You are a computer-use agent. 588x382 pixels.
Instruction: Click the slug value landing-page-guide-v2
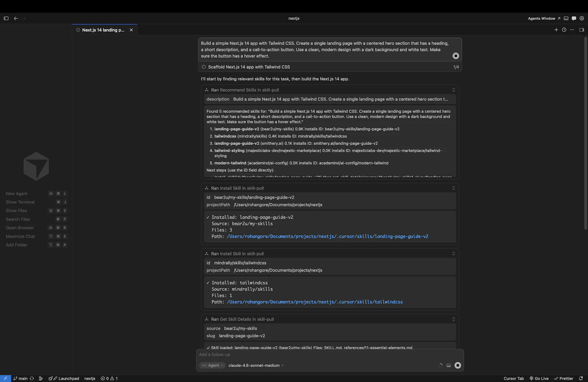pos(242,336)
